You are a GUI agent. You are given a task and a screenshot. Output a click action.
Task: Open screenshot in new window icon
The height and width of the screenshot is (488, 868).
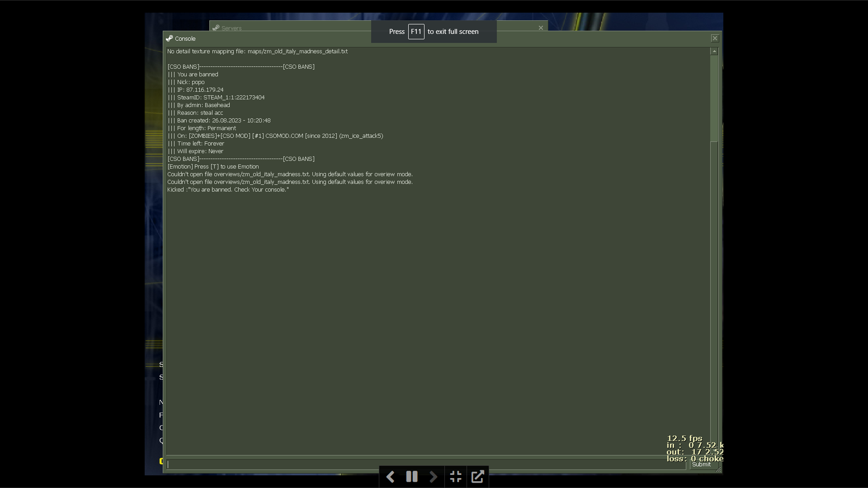point(478,477)
